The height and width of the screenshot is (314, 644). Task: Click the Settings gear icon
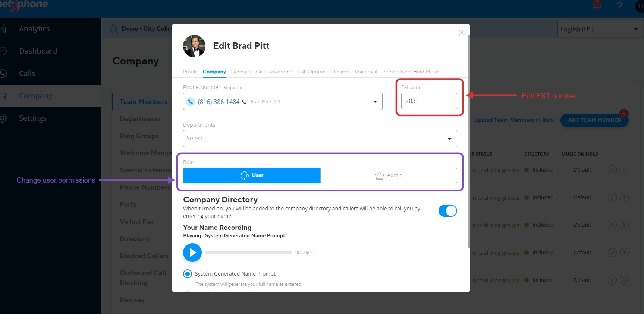[x=3, y=118]
